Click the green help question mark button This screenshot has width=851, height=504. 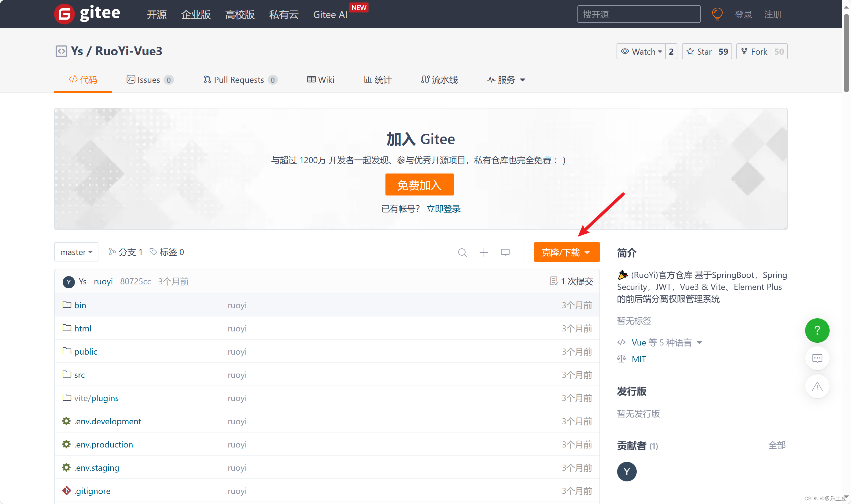point(817,330)
